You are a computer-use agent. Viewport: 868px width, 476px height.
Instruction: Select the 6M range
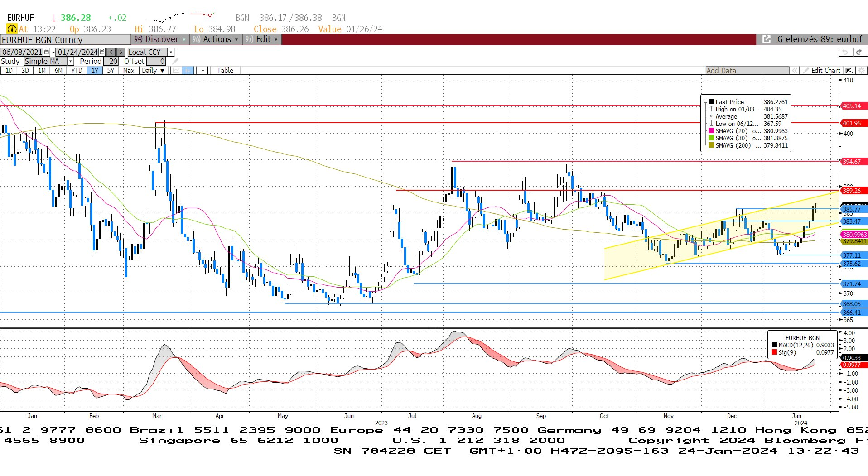pos(59,71)
